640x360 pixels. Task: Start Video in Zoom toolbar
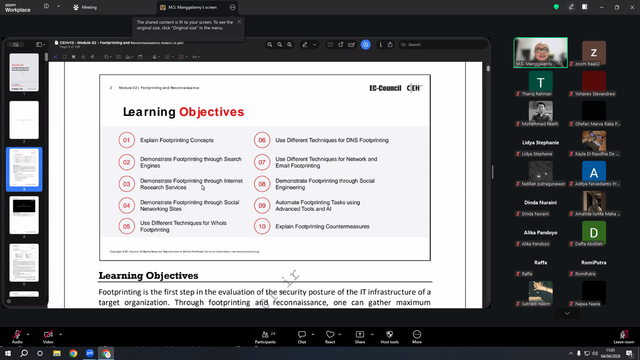point(48,337)
